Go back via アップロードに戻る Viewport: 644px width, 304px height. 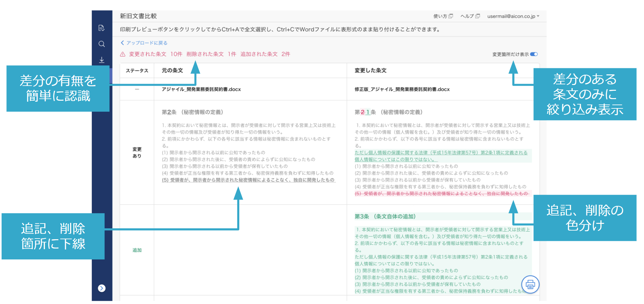pos(144,43)
